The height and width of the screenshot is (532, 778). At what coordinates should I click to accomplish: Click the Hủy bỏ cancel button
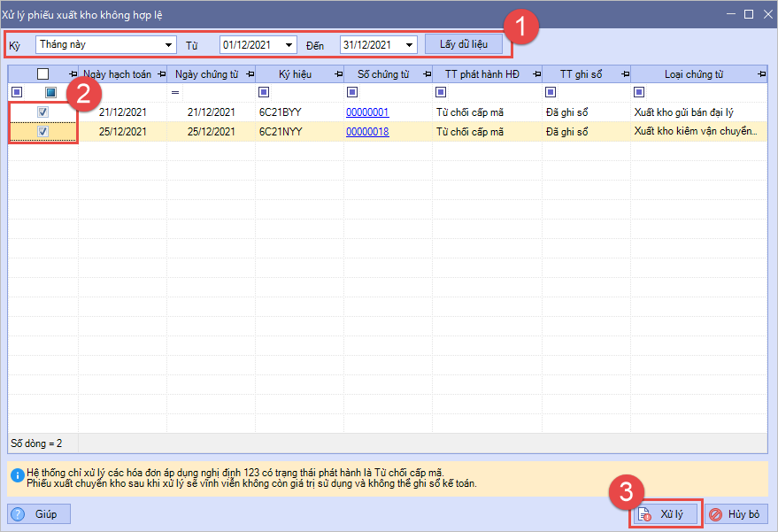pyautogui.click(x=736, y=514)
